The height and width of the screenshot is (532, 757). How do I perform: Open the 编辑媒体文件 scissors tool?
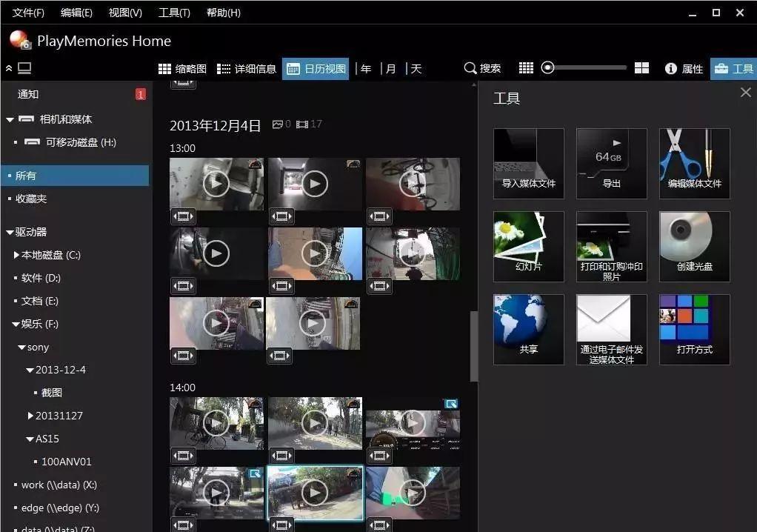tap(695, 164)
